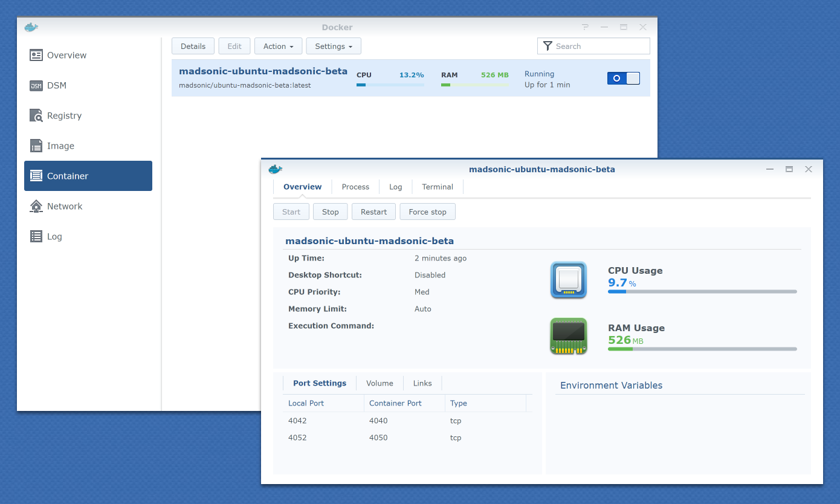This screenshot has height=504, width=840.
Task: Click the help question mark icon in the Docker window
Action: 585,27
